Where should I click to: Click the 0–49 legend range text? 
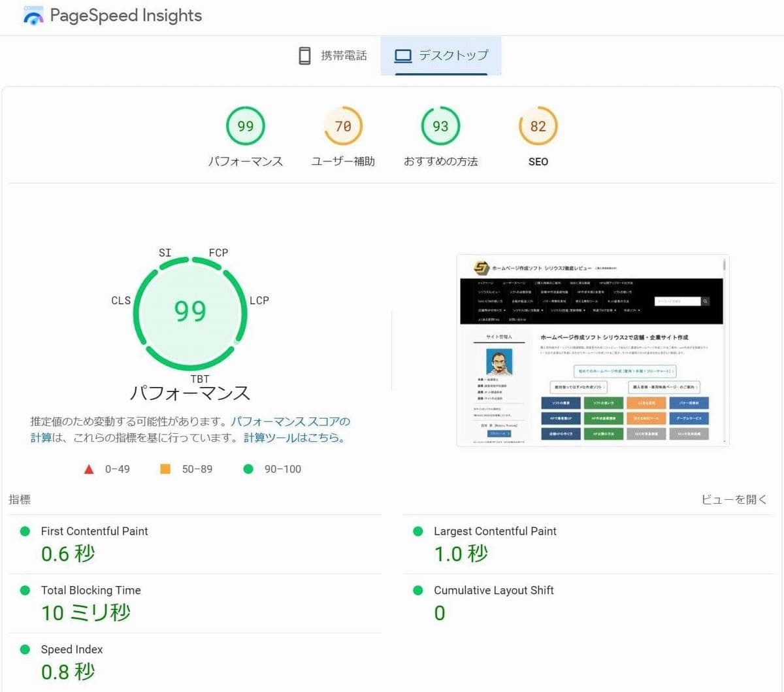[x=118, y=469]
